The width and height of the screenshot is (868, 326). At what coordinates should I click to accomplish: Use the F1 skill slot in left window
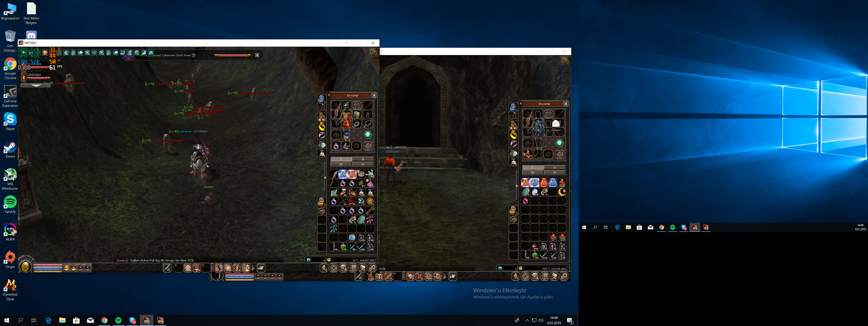click(x=219, y=268)
